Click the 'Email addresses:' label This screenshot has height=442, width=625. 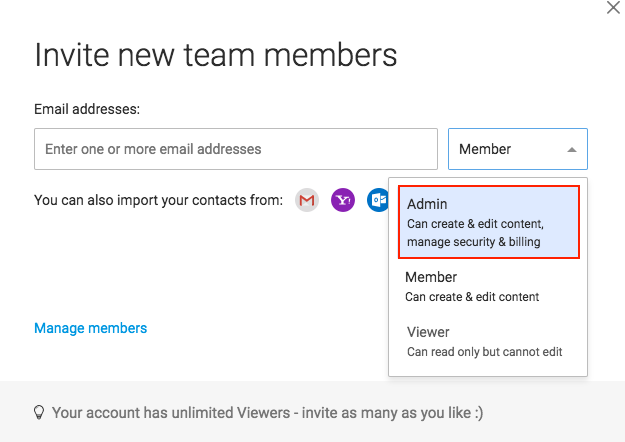pyautogui.click(x=87, y=109)
